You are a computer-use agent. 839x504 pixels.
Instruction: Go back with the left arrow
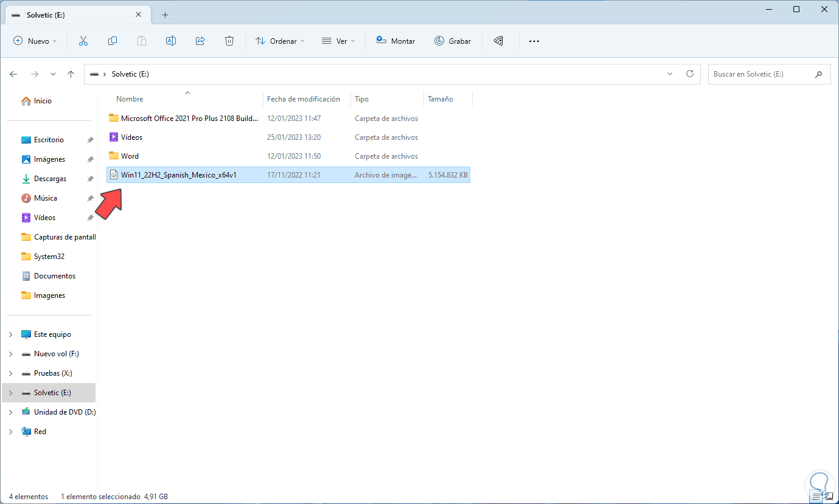tap(13, 74)
